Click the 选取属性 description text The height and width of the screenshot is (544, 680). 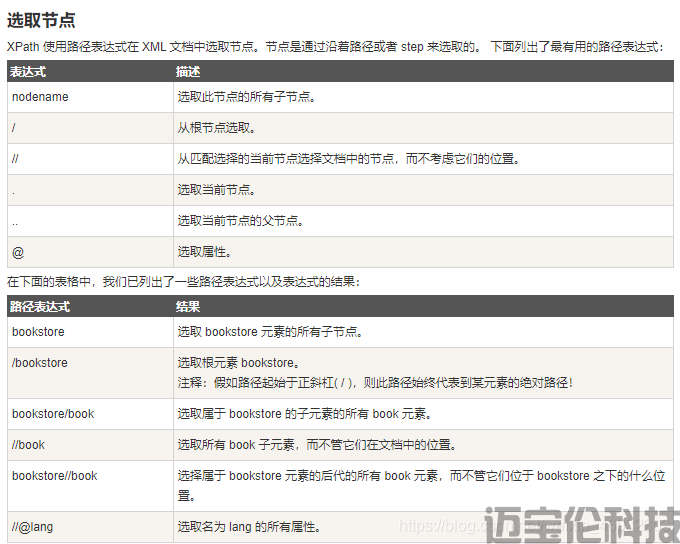click(205, 251)
